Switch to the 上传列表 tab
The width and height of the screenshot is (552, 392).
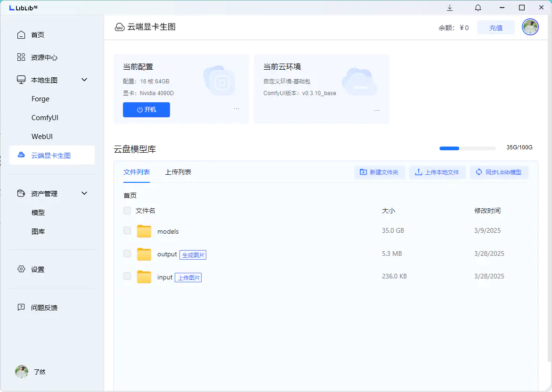pos(178,172)
